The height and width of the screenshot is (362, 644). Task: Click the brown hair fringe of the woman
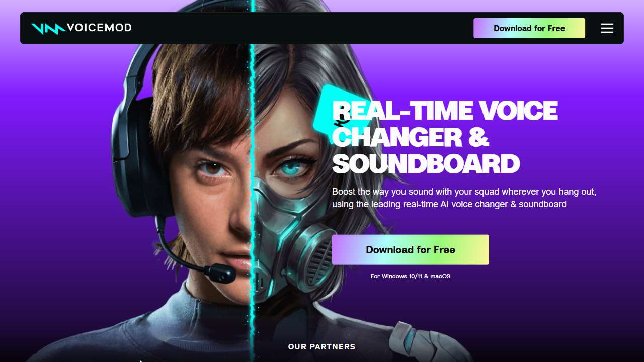tap(201, 101)
